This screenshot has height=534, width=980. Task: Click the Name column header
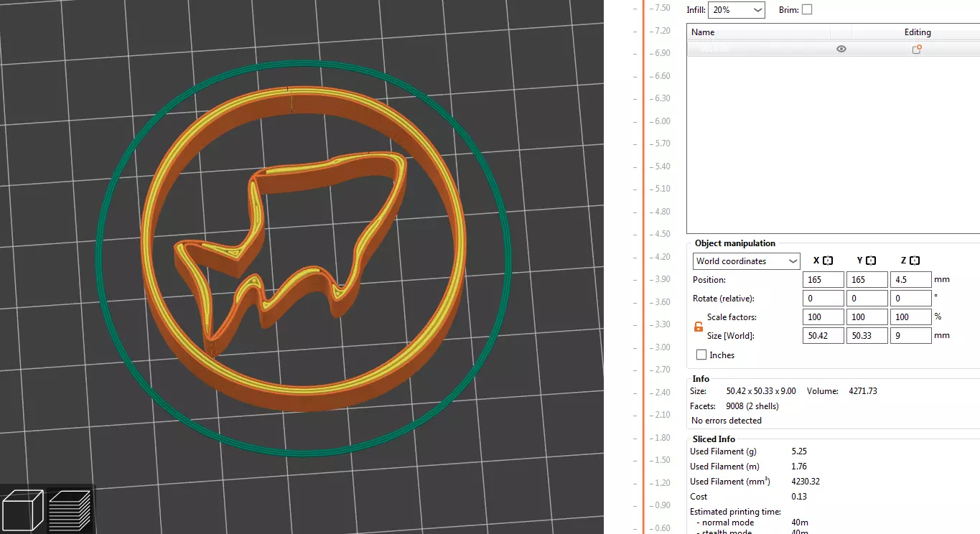[x=703, y=32]
